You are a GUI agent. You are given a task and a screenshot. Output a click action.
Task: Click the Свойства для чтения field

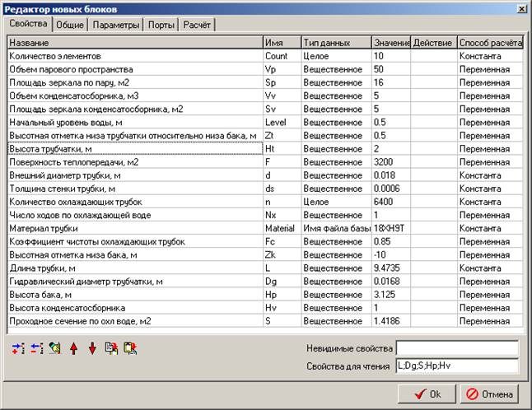pyautogui.click(x=457, y=366)
